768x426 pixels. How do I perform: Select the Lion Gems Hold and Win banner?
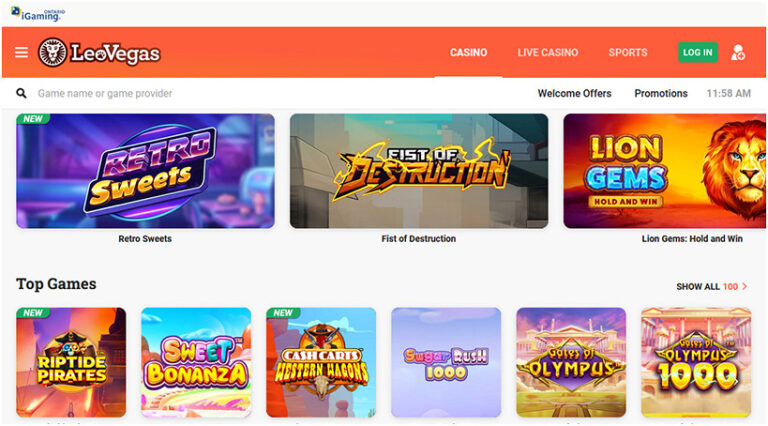pyautogui.click(x=665, y=171)
